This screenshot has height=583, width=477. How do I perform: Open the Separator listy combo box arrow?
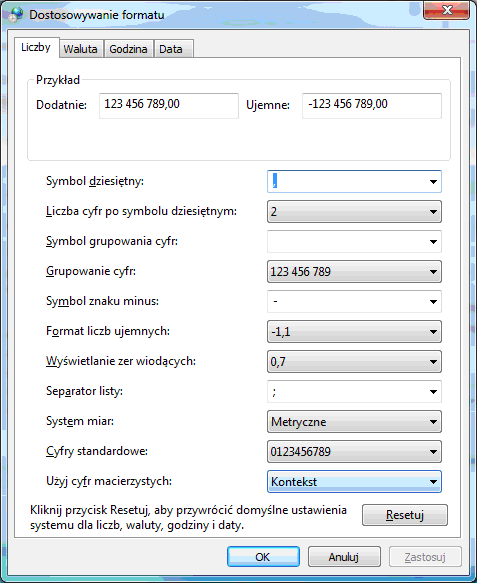click(x=433, y=392)
